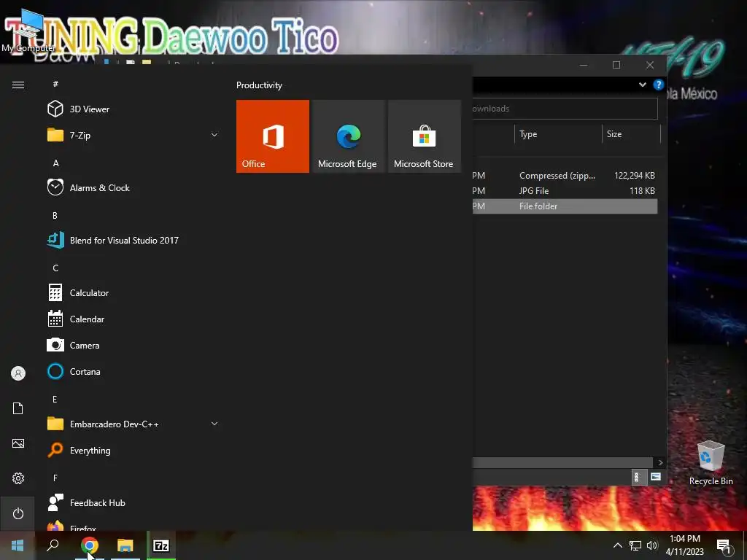
Task: Open the clock showing 1:04 PM
Action: 684,545
